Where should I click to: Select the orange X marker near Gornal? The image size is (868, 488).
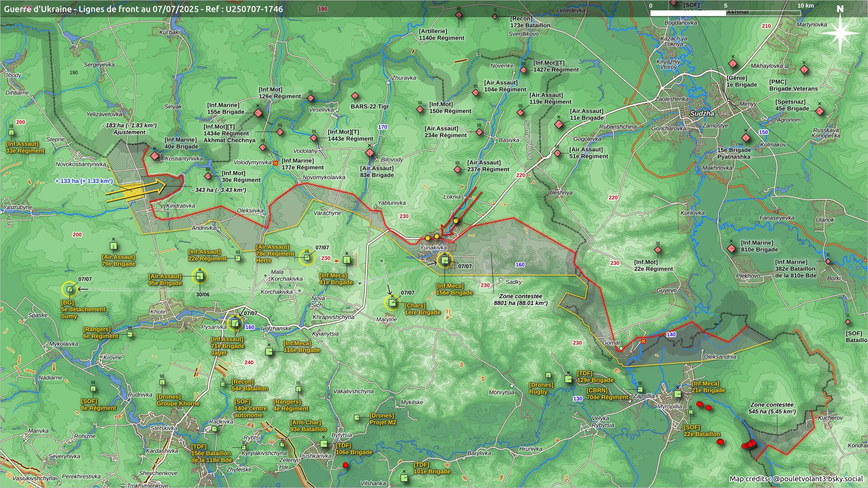[x=643, y=341]
